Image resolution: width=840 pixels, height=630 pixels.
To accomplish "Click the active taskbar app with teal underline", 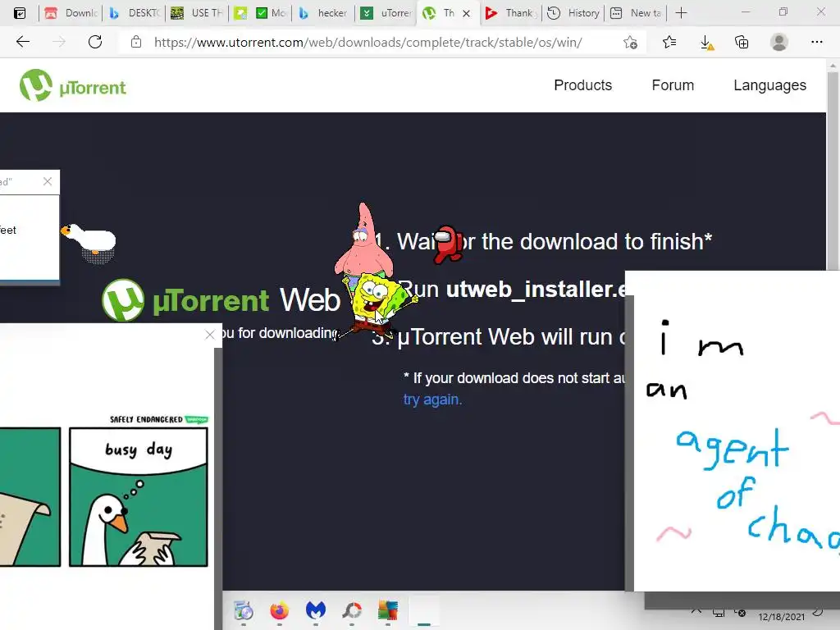I will tap(424, 612).
